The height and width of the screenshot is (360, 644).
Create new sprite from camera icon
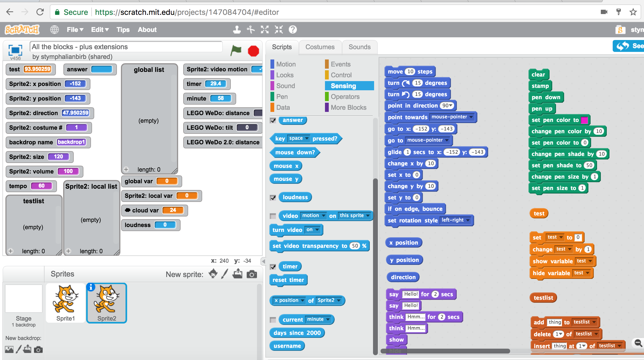252,274
